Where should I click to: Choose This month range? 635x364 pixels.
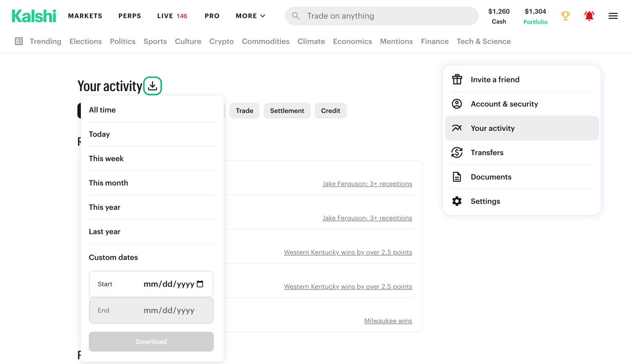[x=152, y=183]
